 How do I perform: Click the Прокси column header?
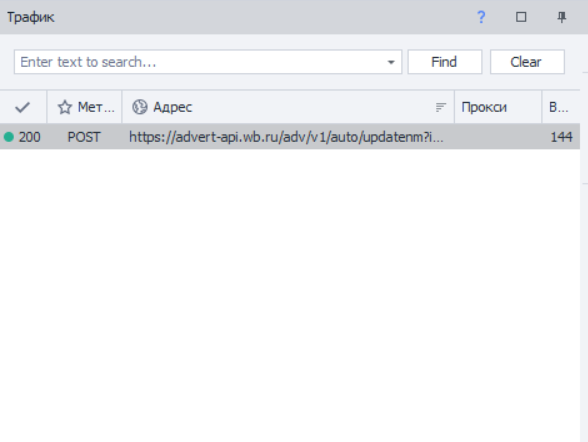[498, 107]
